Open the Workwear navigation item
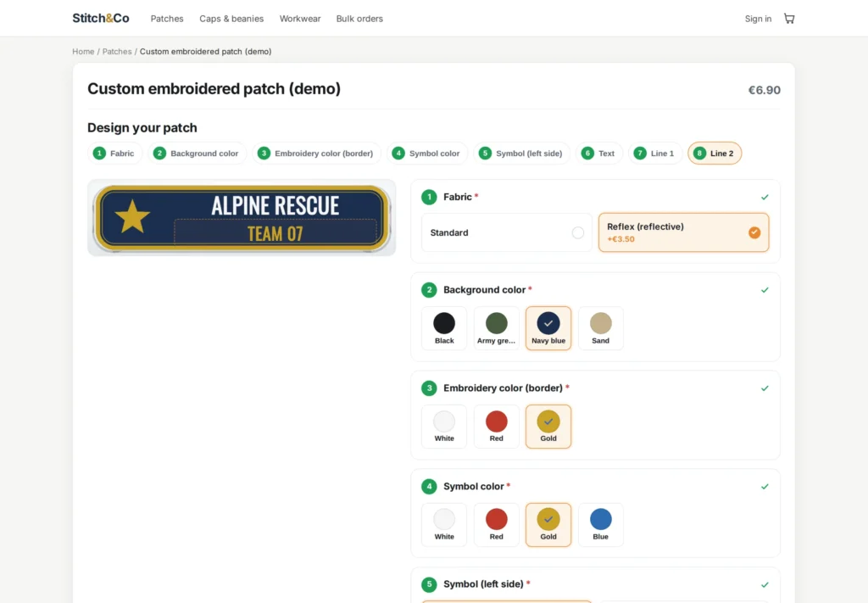This screenshot has height=603, width=868. (300, 19)
